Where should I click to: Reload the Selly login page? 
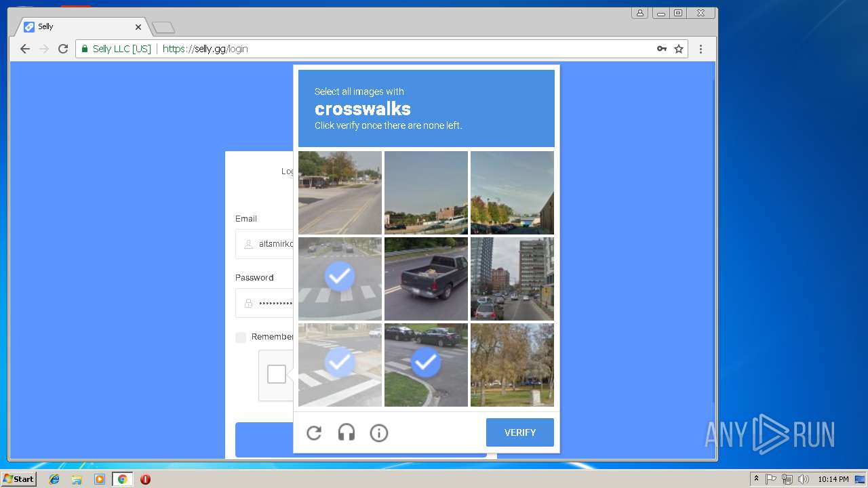[63, 49]
